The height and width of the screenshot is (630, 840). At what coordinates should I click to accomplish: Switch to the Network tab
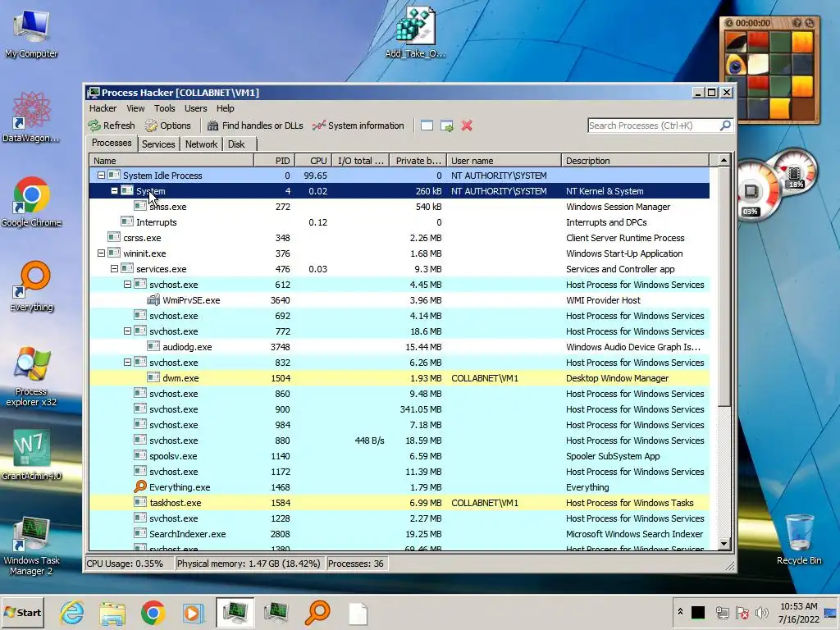pyautogui.click(x=202, y=144)
